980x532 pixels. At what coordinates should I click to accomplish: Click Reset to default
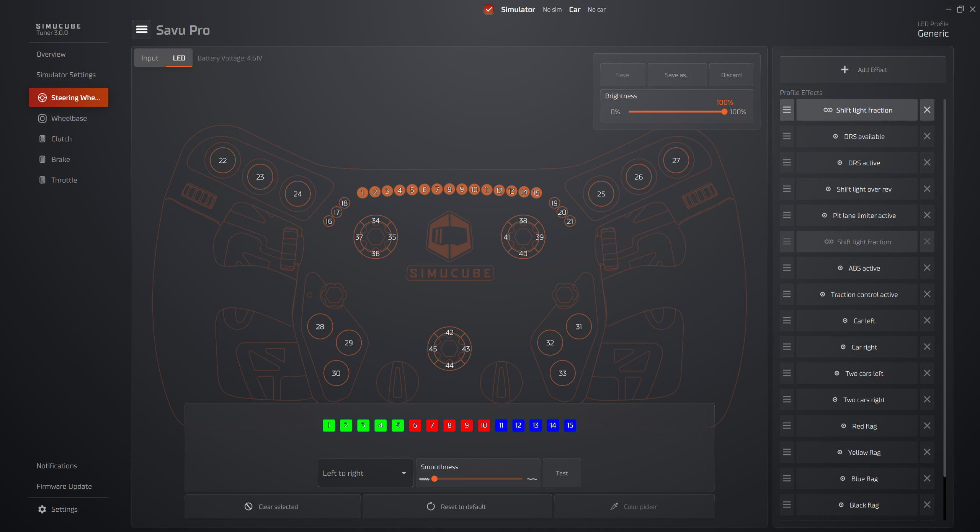(457, 506)
